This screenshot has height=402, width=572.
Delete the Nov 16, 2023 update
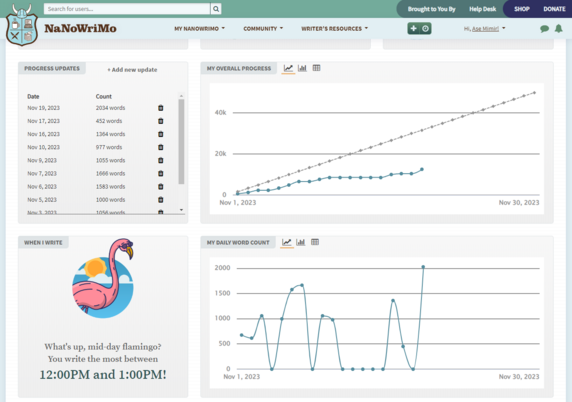click(x=161, y=134)
